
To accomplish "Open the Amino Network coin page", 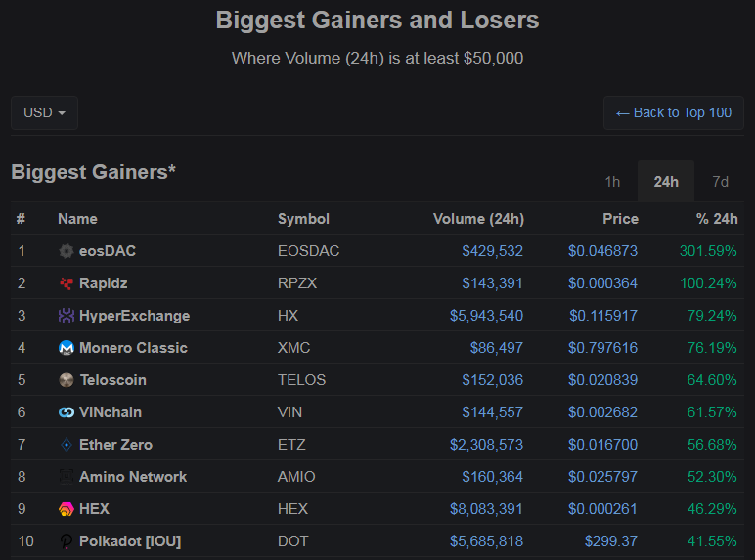I will pyautogui.click(x=133, y=477).
